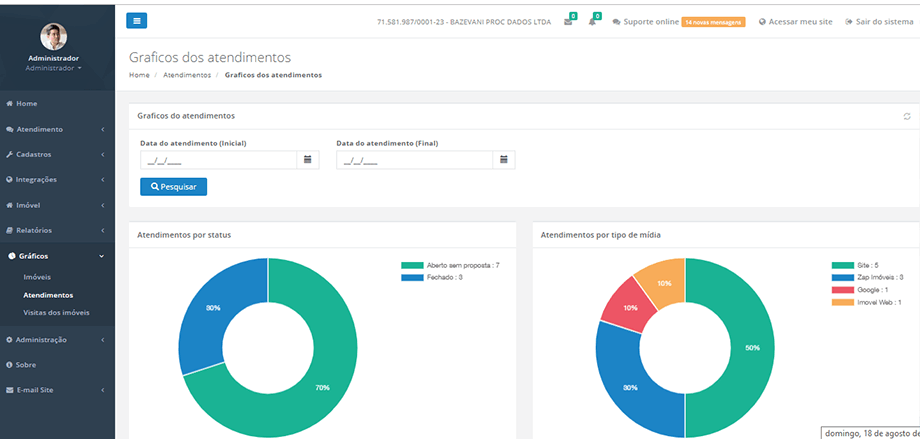Open the mail envelope notifications icon
920x439 pixels.
567,22
